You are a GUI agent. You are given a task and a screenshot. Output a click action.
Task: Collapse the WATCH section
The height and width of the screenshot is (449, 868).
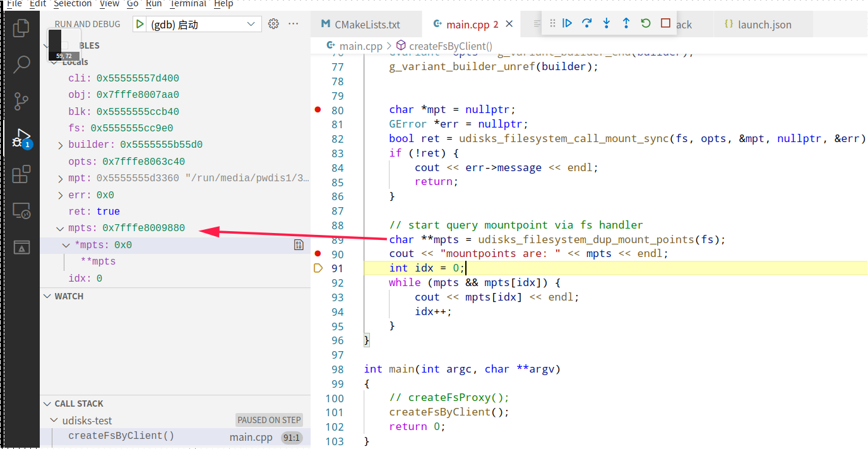tap(47, 296)
